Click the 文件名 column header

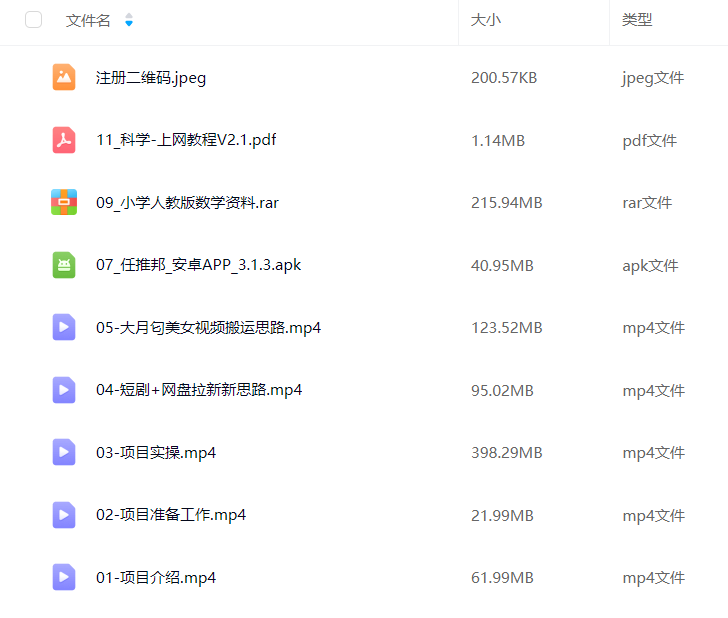[x=88, y=21]
